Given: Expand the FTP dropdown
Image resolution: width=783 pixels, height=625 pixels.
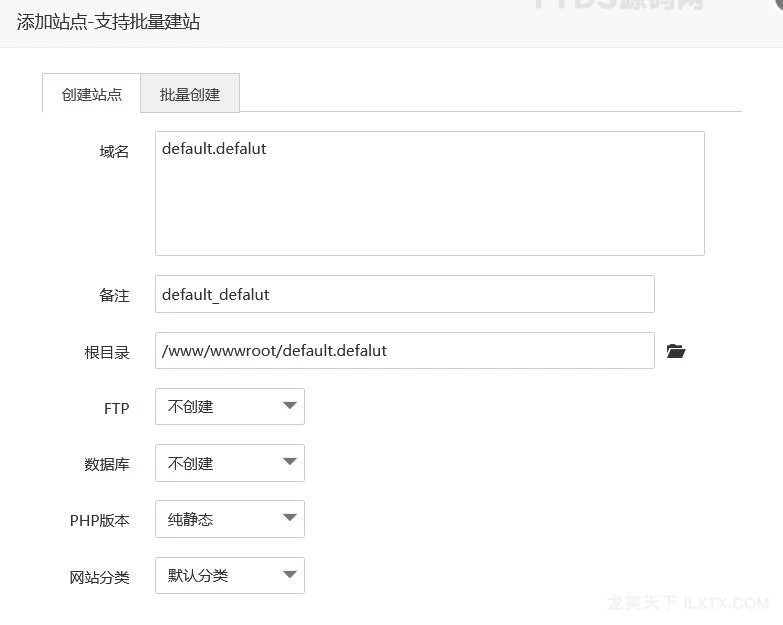Looking at the screenshot, I should (x=230, y=407).
